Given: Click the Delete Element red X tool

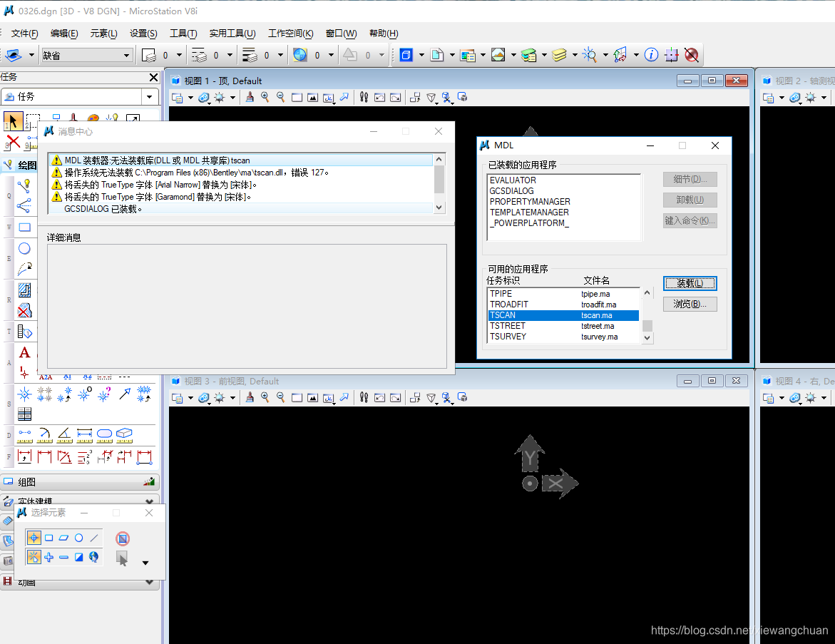Looking at the screenshot, I should tap(13, 142).
